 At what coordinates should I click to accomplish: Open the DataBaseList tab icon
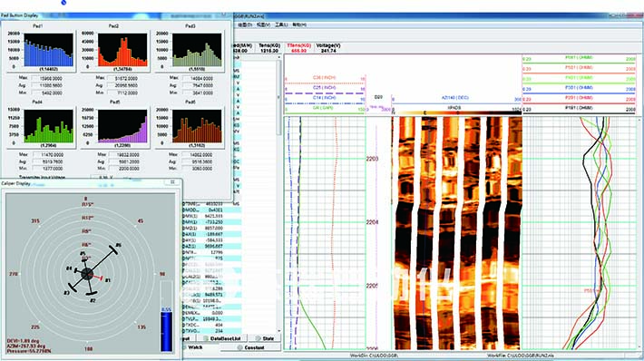[206, 339]
